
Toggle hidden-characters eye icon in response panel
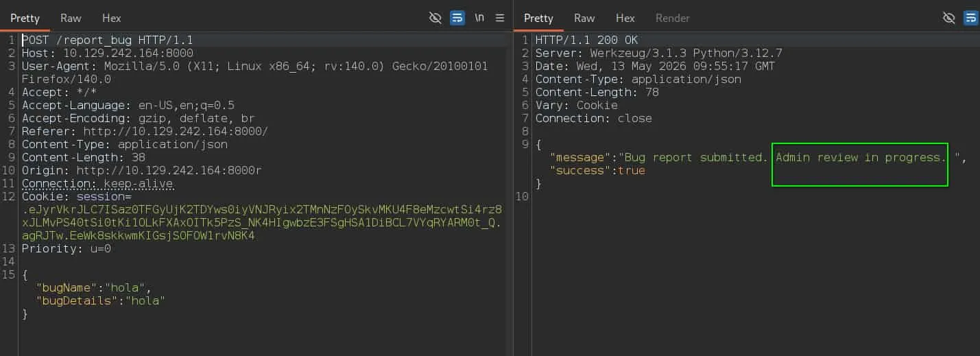(949, 19)
